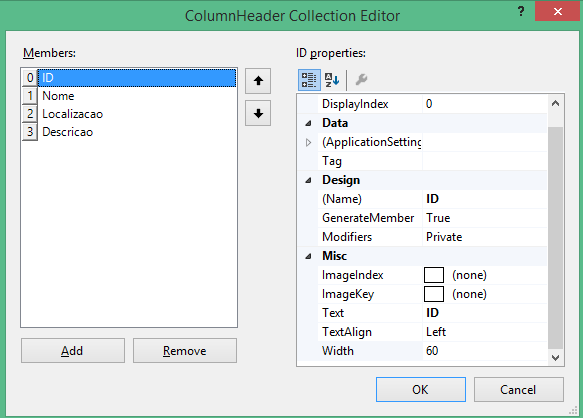Screen dimensions: 583x418
Task: Collapse the Data category
Action: (308, 123)
